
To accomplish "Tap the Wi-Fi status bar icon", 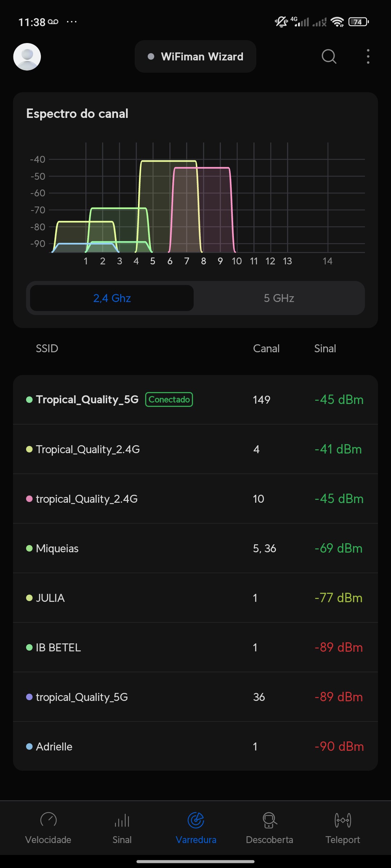I will coord(337,22).
